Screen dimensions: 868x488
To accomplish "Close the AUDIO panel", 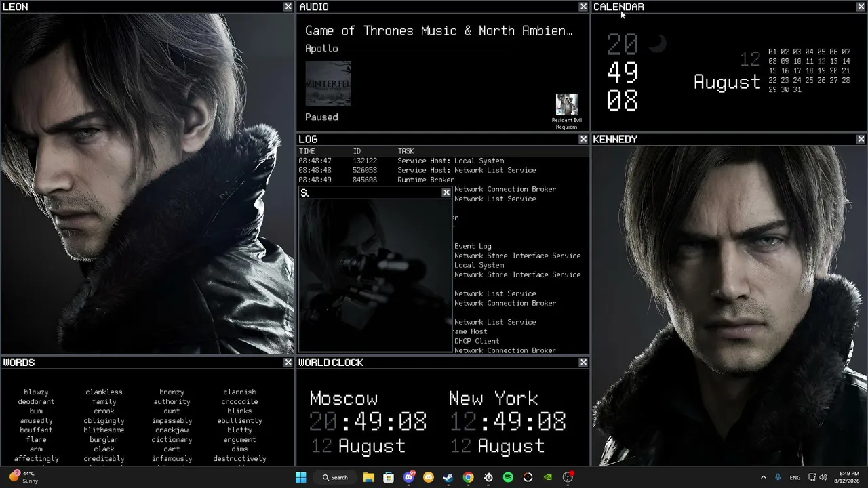I will point(583,7).
